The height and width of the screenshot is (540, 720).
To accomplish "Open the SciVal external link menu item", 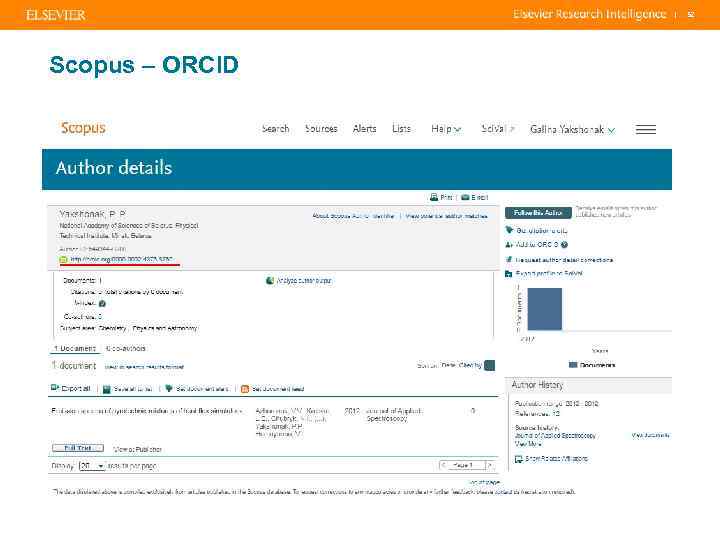I will click(x=497, y=129).
